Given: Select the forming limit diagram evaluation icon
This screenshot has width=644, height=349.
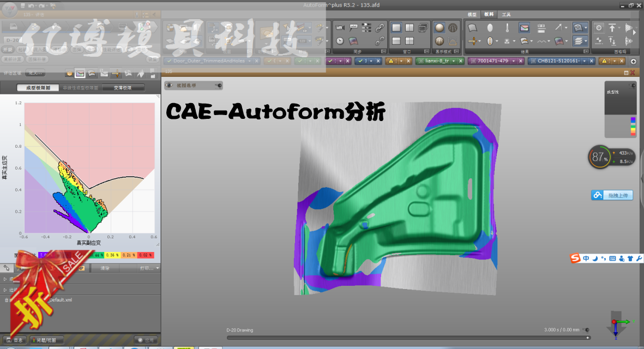Looking at the screenshot, I should [x=80, y=74].
